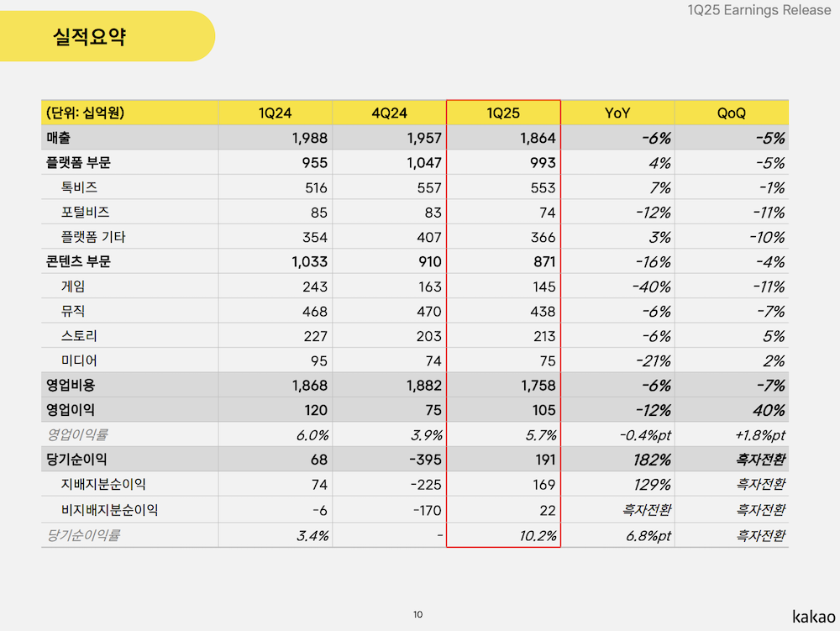
Task: Click the 871 콘텐츠 value
Action: point(544,262)
